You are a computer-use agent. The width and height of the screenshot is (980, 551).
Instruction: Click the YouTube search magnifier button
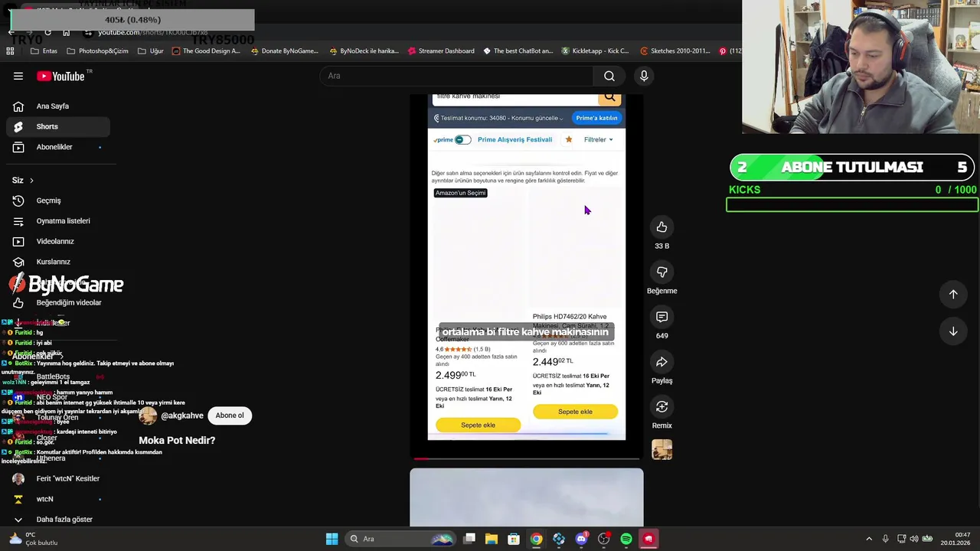(x=609, y=76)
